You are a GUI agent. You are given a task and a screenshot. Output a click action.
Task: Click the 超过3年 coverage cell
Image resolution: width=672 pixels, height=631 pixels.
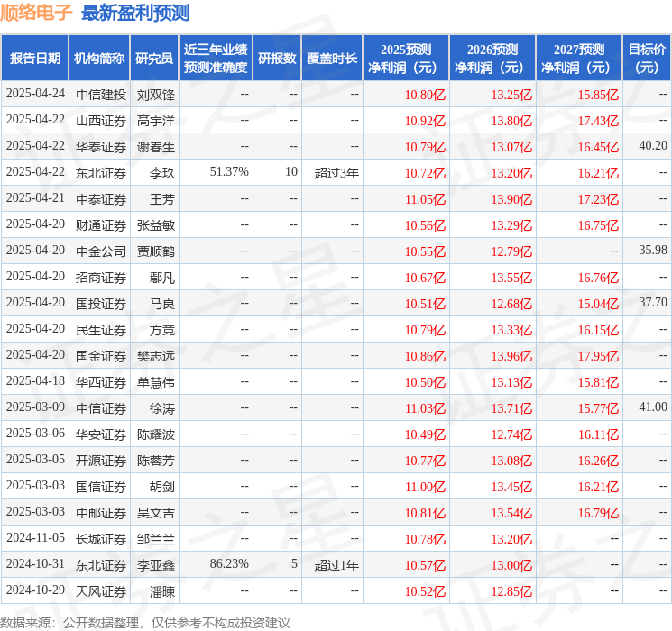click(336, 173)
